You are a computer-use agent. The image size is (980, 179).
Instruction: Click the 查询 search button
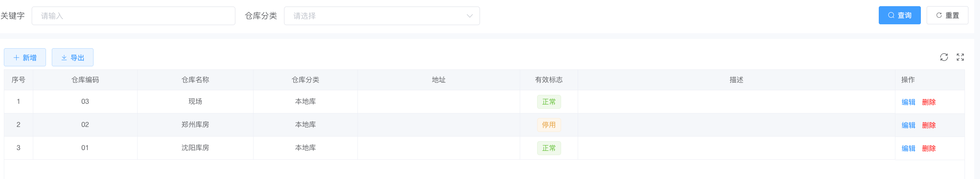point(899,15)
